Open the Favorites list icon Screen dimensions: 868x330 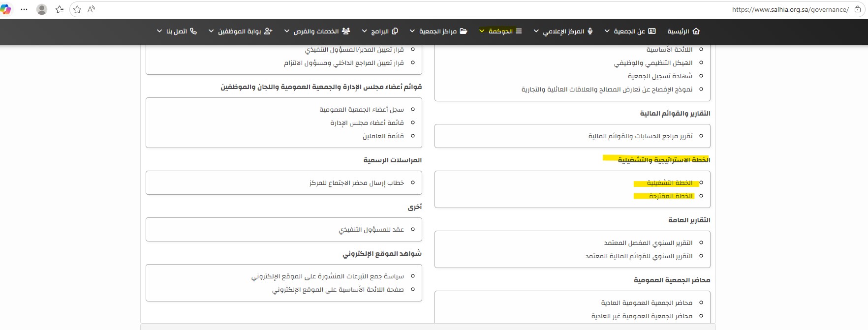click(60, 9)
